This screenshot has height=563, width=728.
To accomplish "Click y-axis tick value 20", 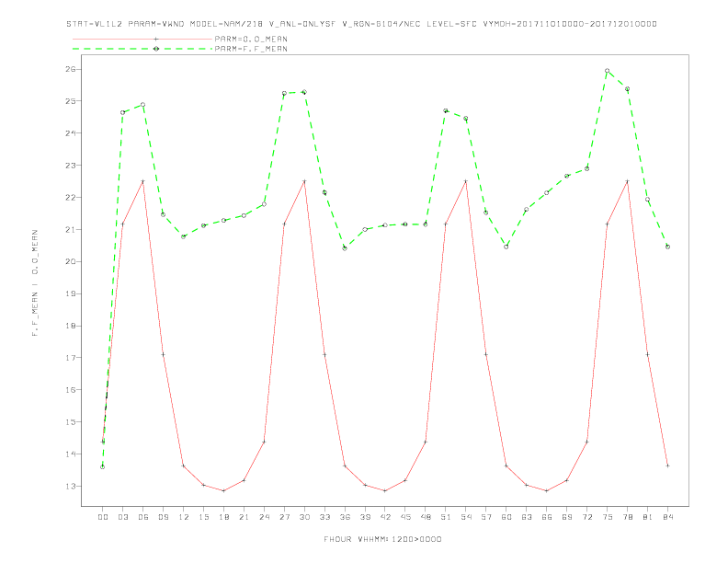I will point(71,261).
